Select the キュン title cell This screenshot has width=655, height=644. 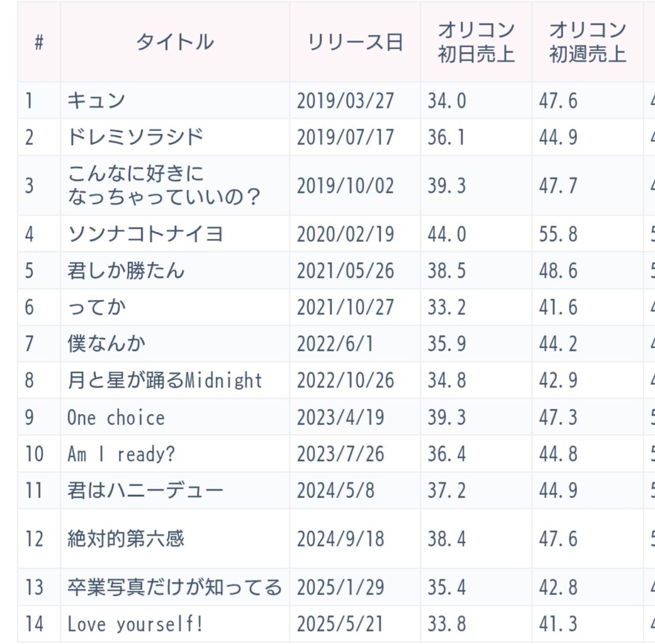coord(175,100)
